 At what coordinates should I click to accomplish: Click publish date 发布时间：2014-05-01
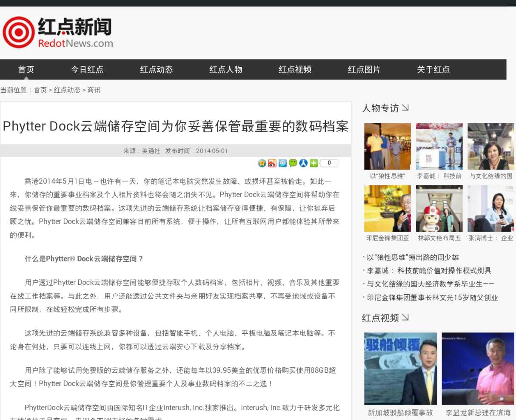coord(197,151)
